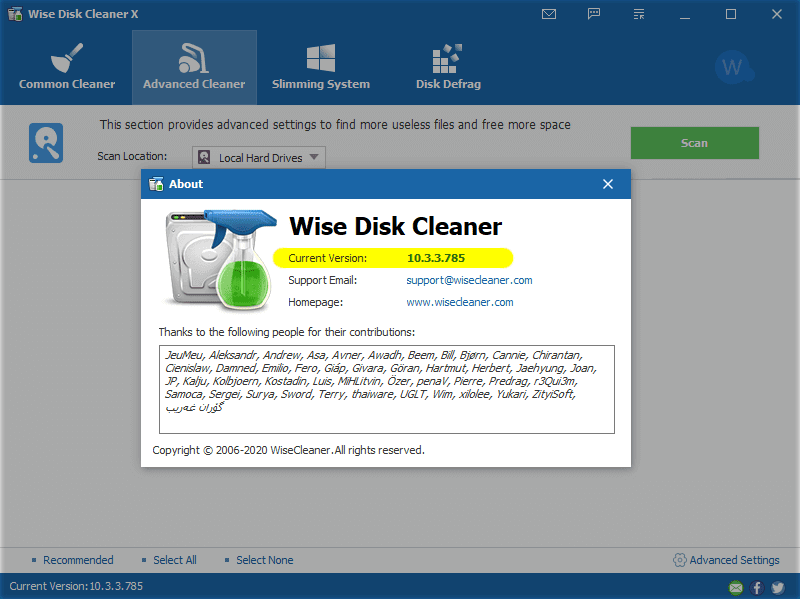Viewport: 800px width, 600px height.
Task: Choose the Select All link
Action: [174, 560]
